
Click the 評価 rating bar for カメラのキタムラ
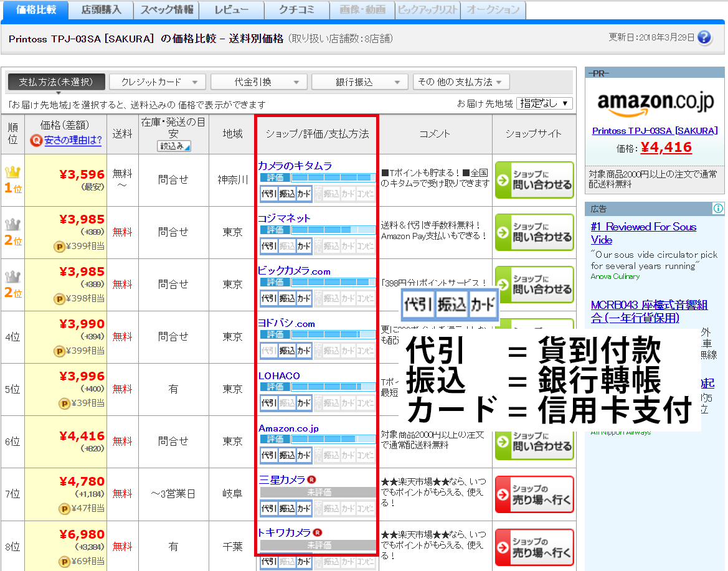click(x=318, y=177)
